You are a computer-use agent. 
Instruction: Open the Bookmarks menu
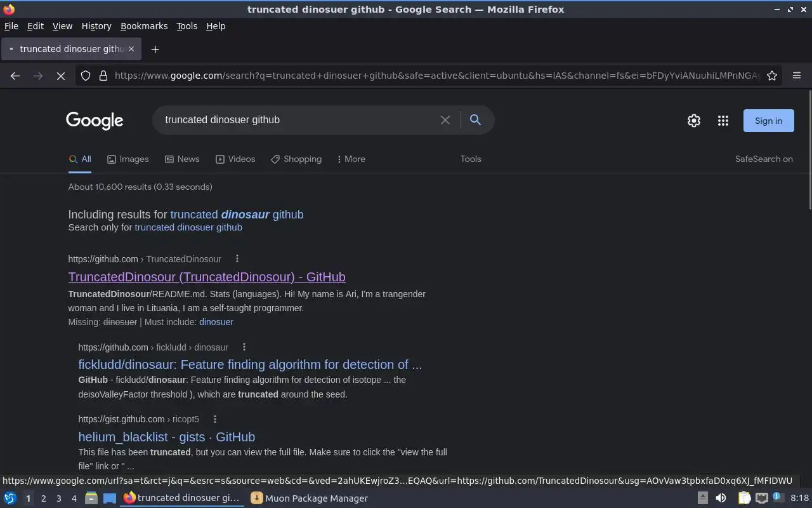point(144,26)
